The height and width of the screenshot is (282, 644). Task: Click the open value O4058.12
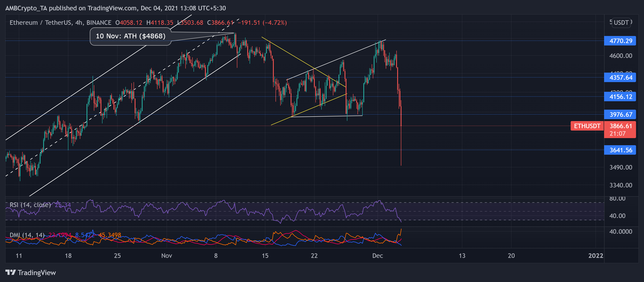[x=129, y=22]
